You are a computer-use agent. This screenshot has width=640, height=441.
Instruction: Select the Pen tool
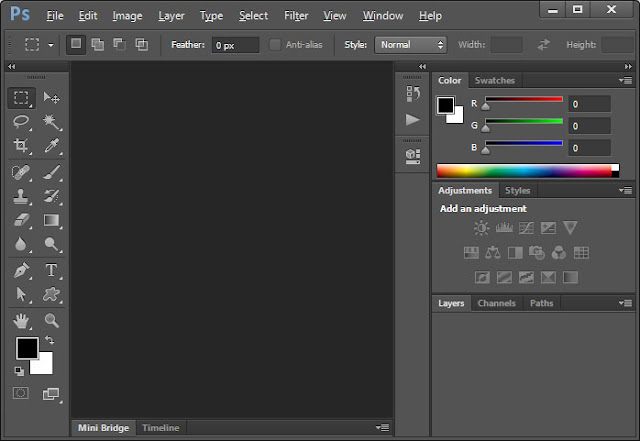point(21,270)
